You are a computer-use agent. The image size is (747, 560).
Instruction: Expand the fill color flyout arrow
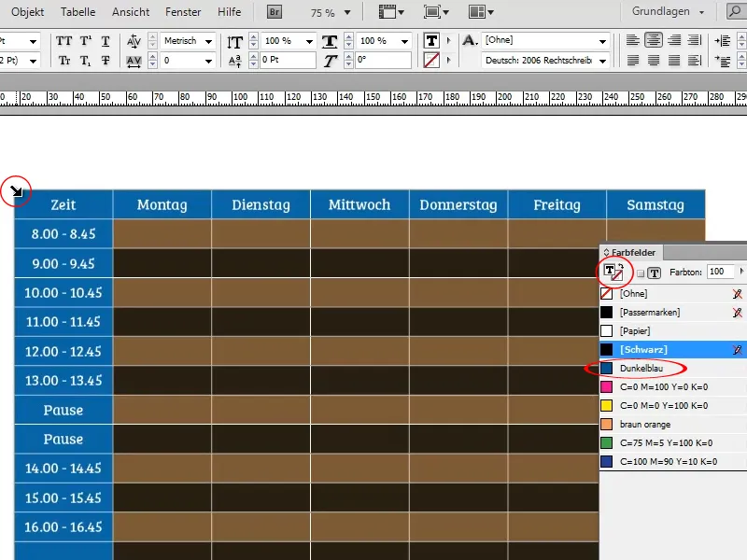[448, 41]
